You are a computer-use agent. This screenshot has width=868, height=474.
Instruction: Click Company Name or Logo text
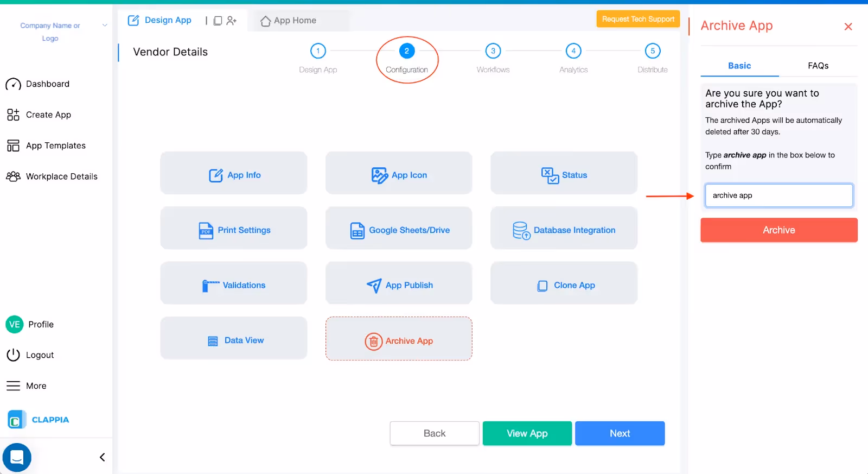(x=50, y=32)
